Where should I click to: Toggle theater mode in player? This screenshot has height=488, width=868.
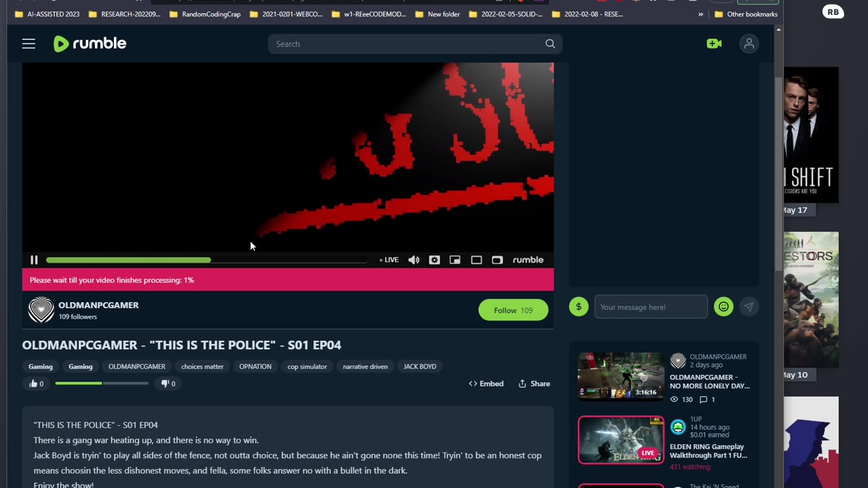(476, 260)
